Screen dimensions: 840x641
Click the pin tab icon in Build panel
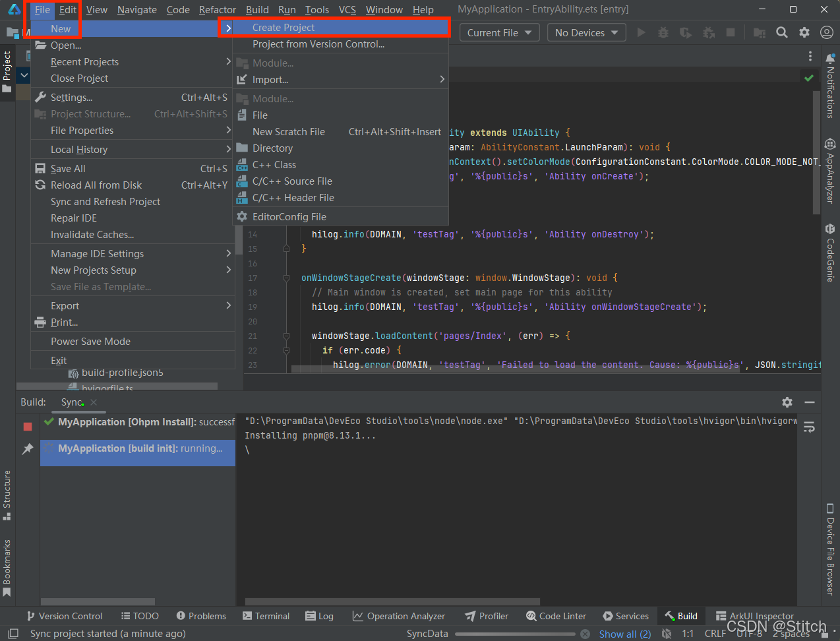tap(28, 449)
